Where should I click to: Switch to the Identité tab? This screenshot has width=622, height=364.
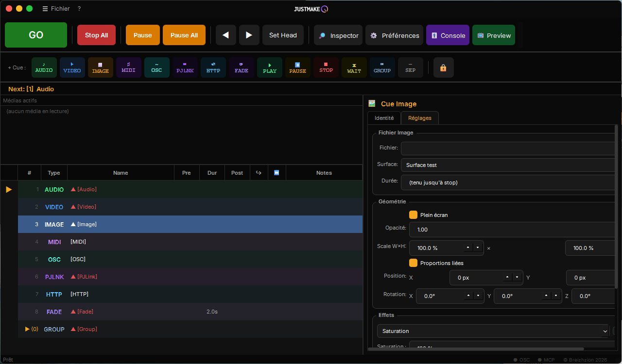[384, 118]
